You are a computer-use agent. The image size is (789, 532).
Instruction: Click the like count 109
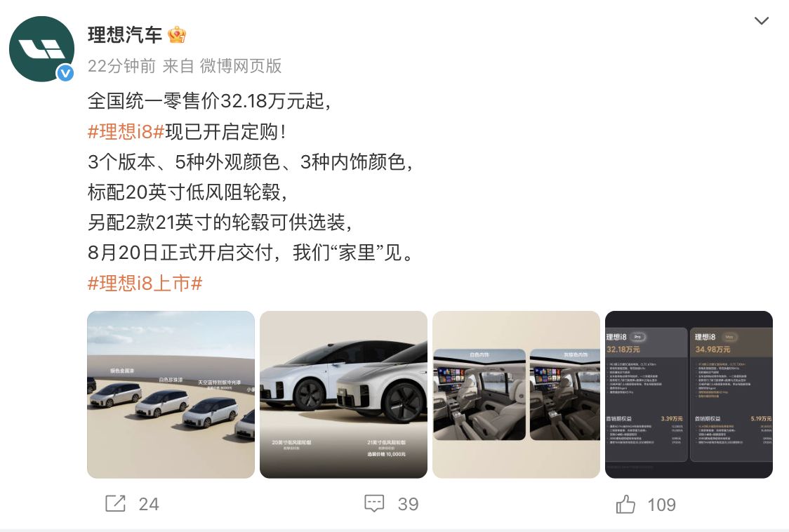[662, 505]
